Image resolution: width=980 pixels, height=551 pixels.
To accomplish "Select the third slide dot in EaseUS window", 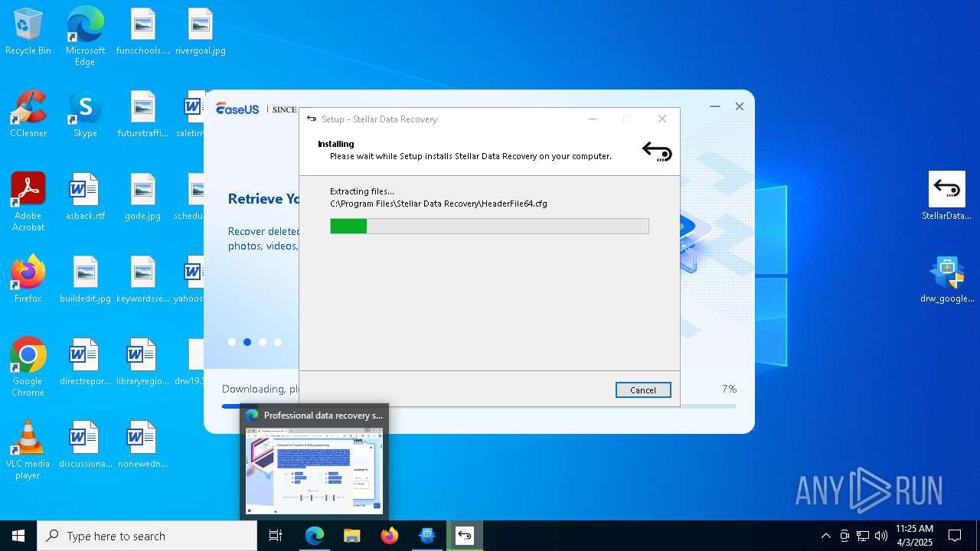I will pos(263,342).
